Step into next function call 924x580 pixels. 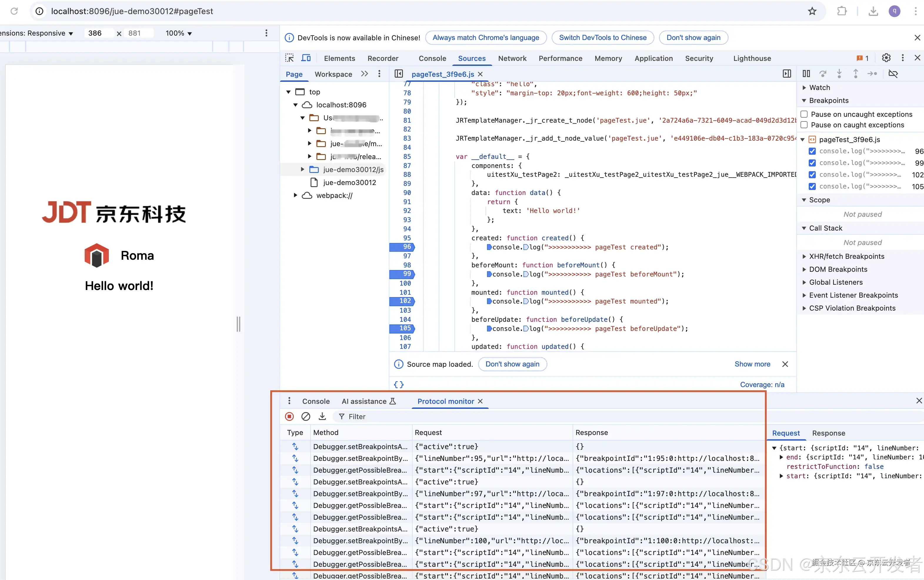coord(840,74)
